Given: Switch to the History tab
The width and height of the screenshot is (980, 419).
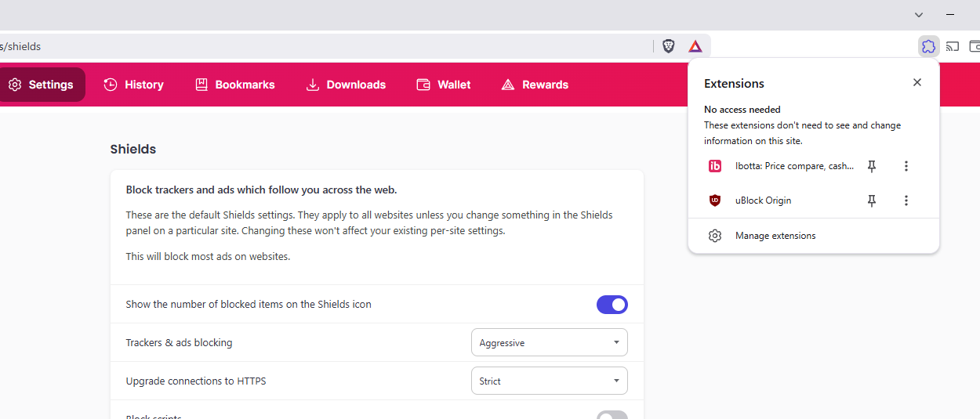Looking at the screenshot, I should tap(133, 85).
